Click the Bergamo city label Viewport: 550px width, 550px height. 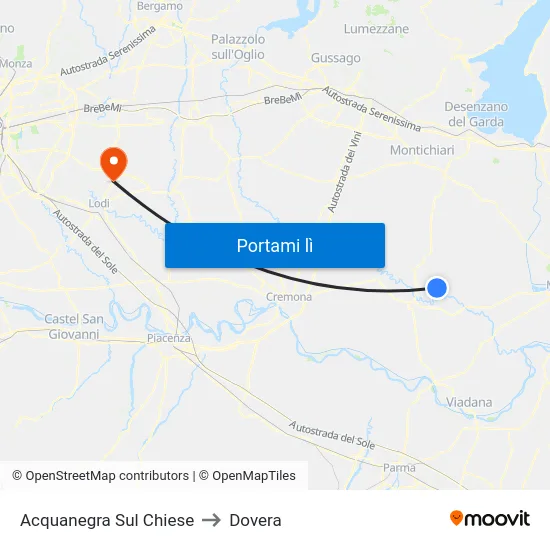pyautogui.click(x=160, y=6)
